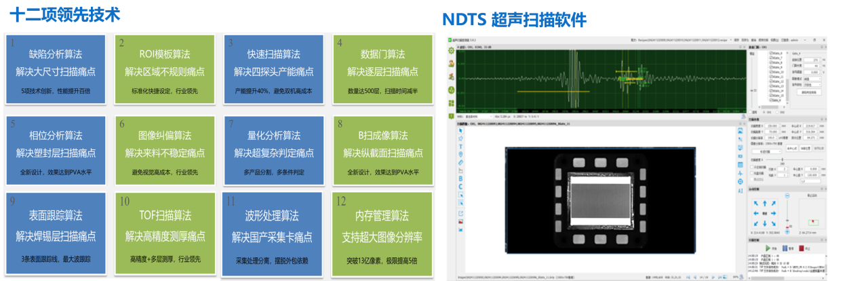This screenshot has height=281, width=868.
Task: Select the arrow pointer tool
Action: coord(461,131)
